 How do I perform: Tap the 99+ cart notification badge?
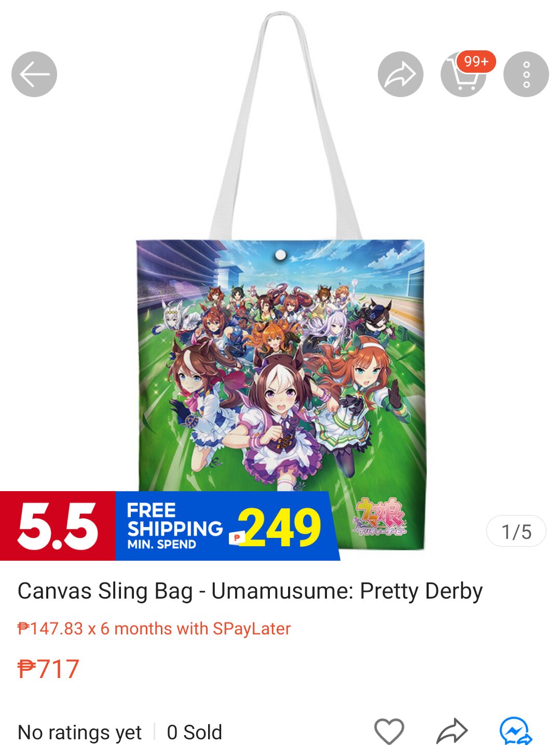coord(476,62)
